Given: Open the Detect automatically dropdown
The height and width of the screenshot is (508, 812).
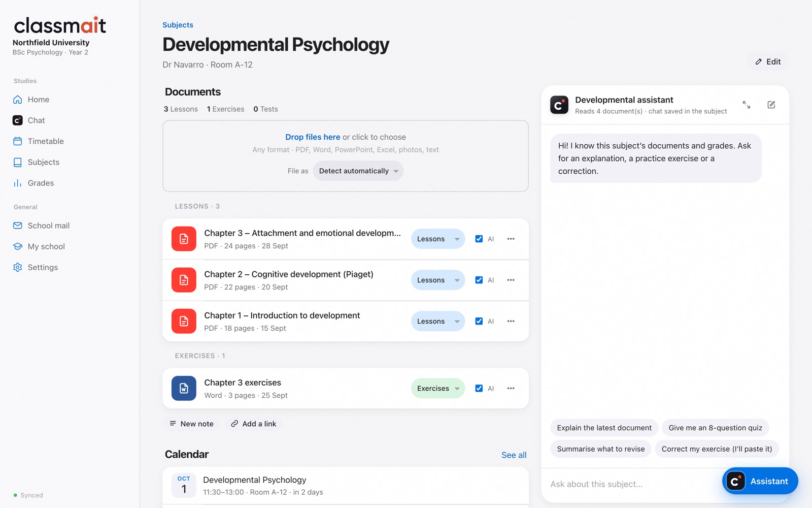Looking at the screenshot, I should pyautogui.click(x=358, y=171).
